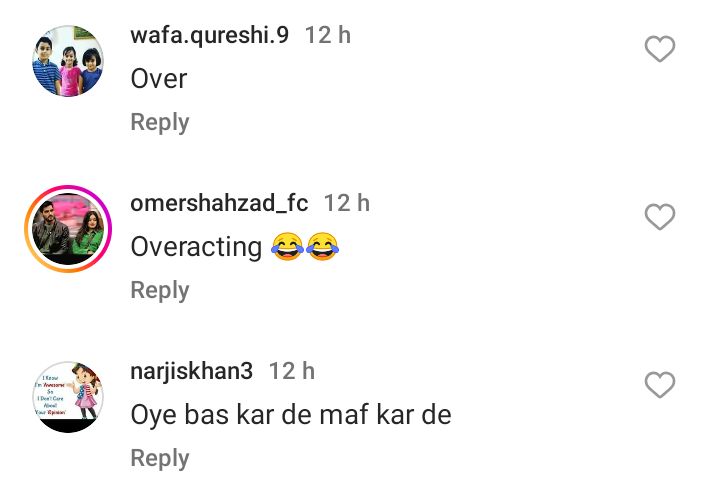Viewport: 720px width, 502px height.
Task: Like narjiskhan3's comment using the heart icon
Action: pyautogui.click(x=659, y=384)
